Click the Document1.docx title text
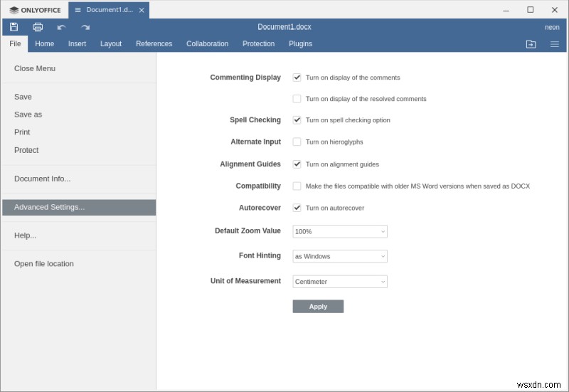The width and height of the screenshot is (569, 392). [284, 27]
